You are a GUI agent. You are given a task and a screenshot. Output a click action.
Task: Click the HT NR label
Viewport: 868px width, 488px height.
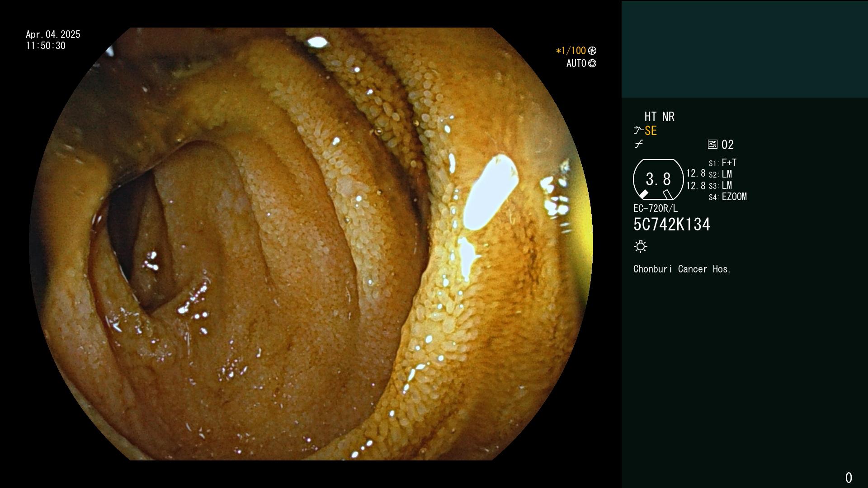(x=660, y=117)
